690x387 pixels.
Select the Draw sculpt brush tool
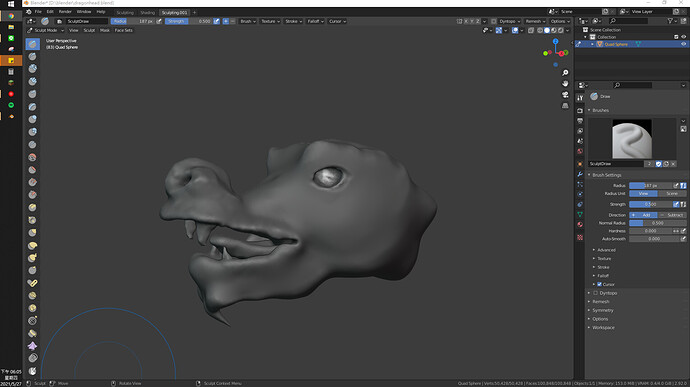pos(33,44)
